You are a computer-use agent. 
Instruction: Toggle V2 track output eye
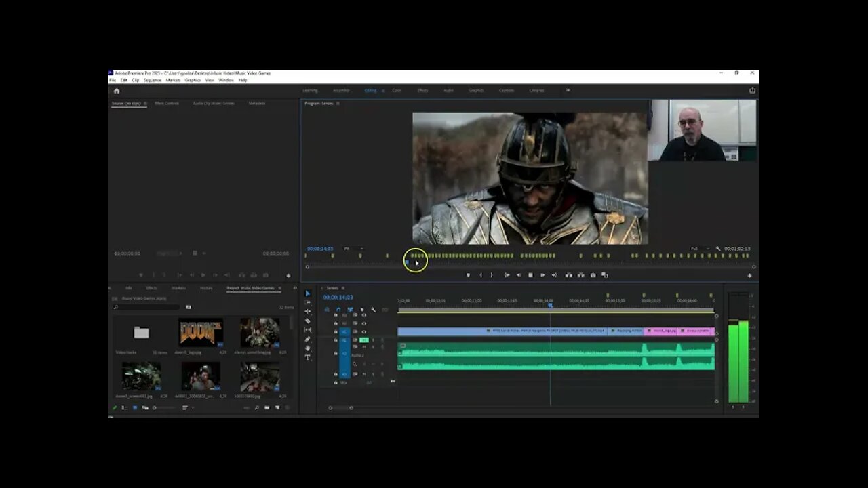pyautogui.click(x=364, y=323)
